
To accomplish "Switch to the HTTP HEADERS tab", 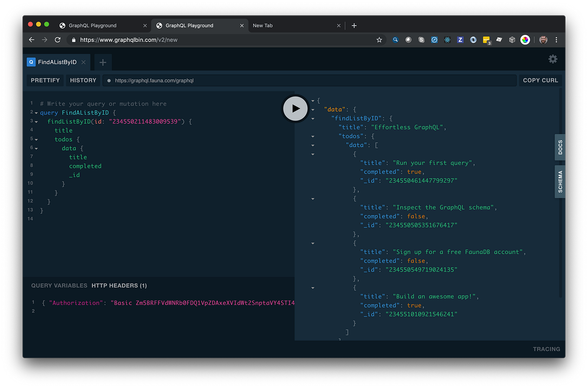I will click(x=119, y=285).
